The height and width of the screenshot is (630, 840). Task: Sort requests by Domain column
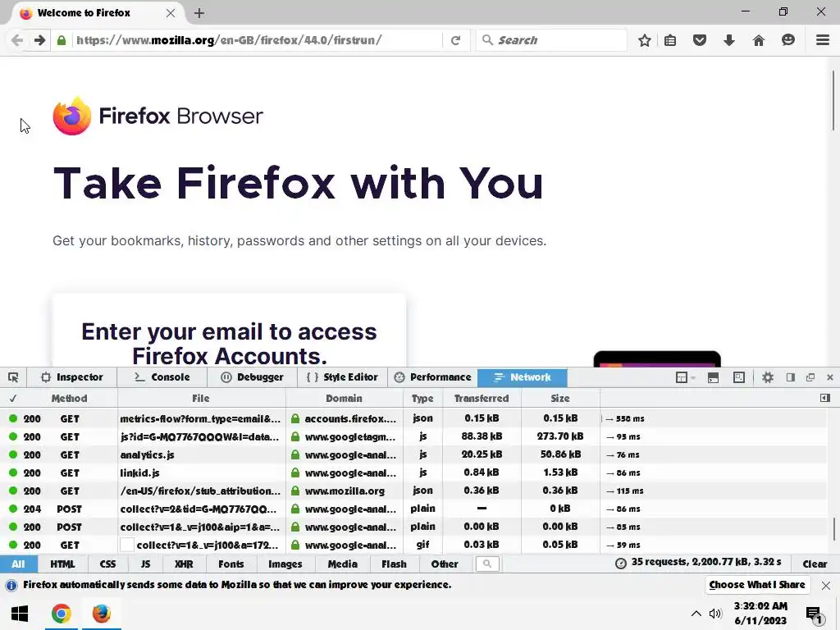[344, 399]
